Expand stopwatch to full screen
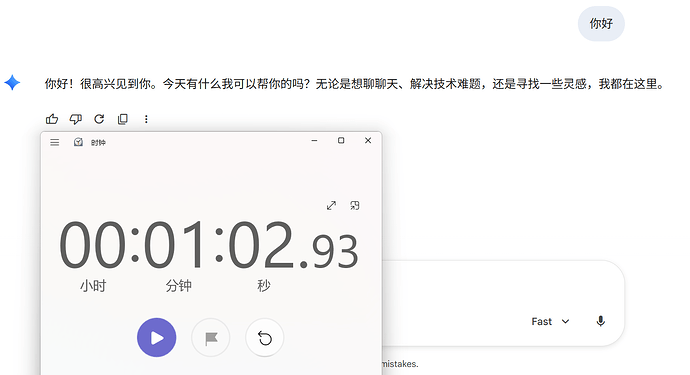 tap(331, 206)
